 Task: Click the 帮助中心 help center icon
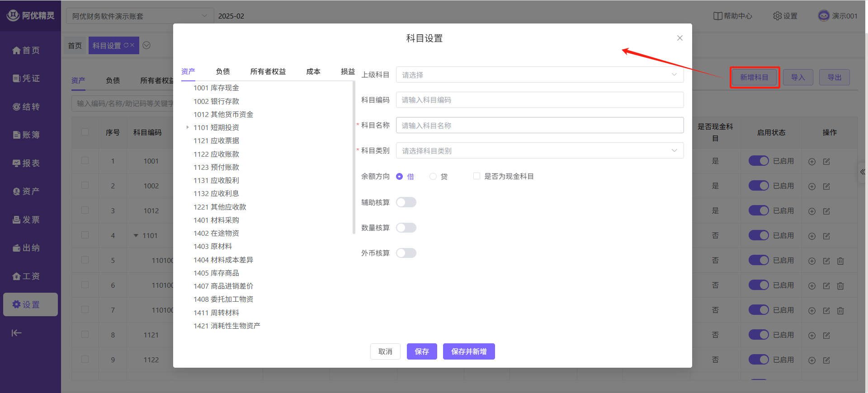(717, 16)
